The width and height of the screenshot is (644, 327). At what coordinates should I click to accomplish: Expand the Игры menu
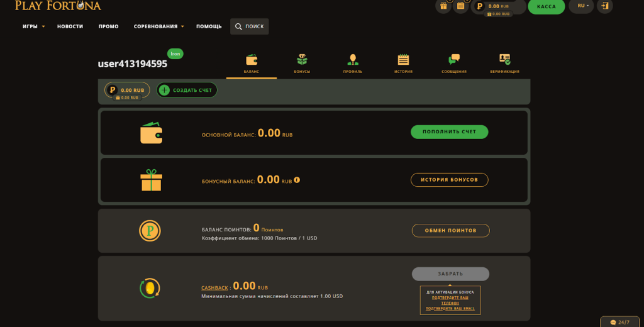pos(34,26)
